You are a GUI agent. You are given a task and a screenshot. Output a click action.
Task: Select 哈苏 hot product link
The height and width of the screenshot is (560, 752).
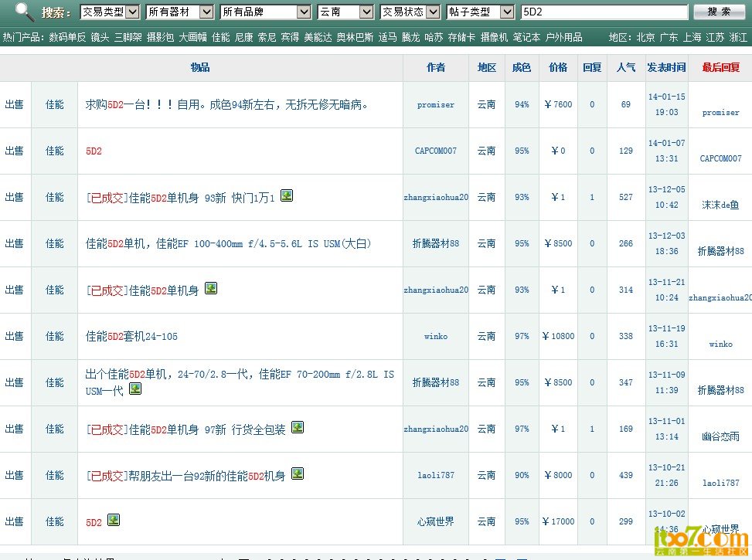point(434,37)
